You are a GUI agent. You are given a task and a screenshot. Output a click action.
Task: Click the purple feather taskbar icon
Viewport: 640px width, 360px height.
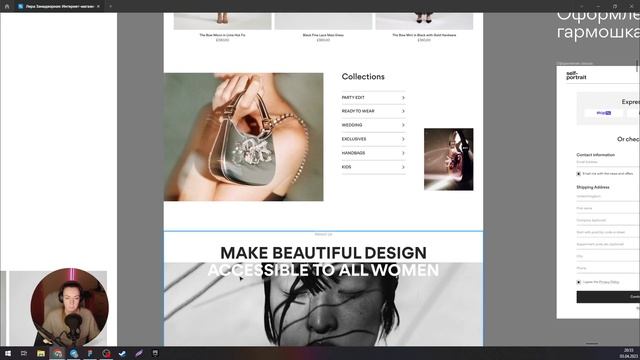point(139,353)
